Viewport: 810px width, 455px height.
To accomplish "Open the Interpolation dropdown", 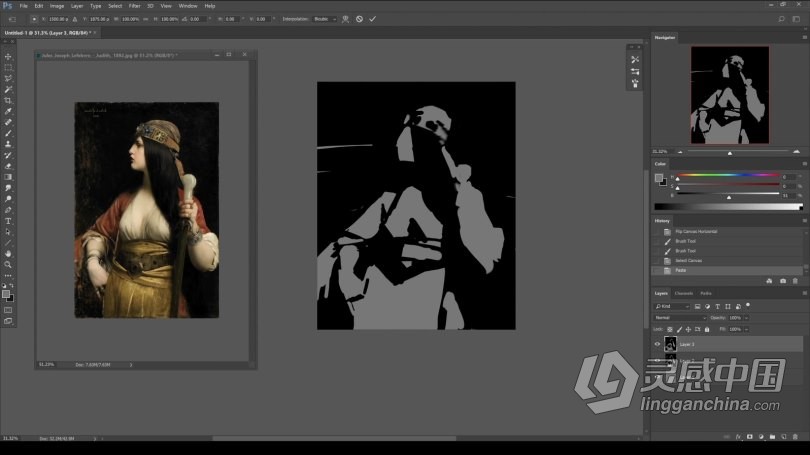I will (325, 19).
